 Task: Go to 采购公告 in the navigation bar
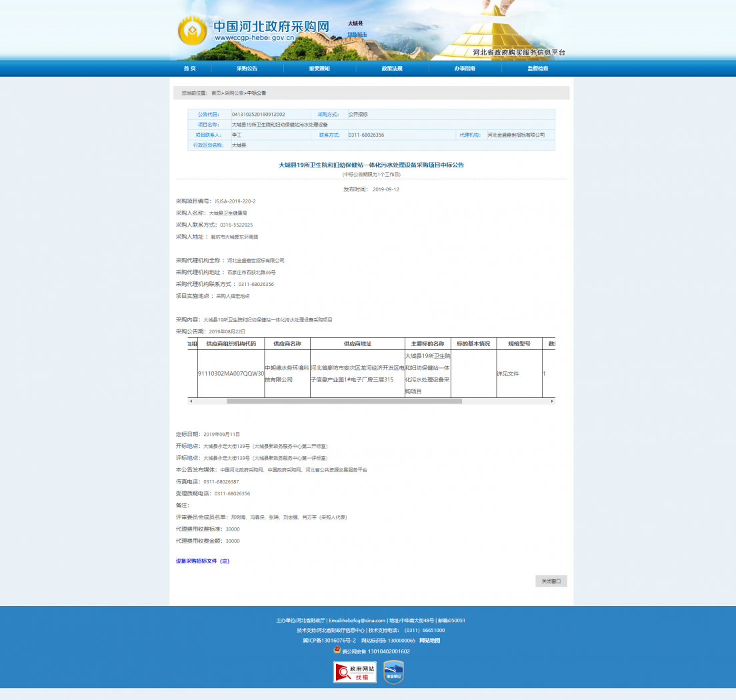point(247,69)
